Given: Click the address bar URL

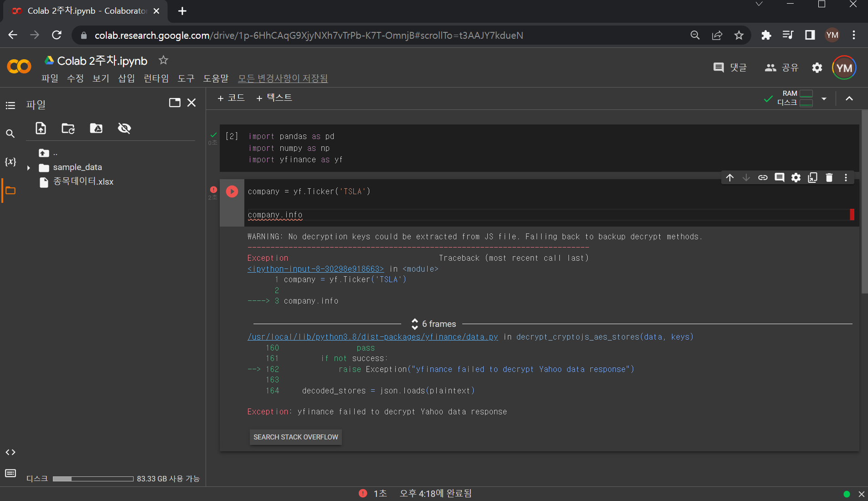Looking at the screenshot, I should coord(309,35).
